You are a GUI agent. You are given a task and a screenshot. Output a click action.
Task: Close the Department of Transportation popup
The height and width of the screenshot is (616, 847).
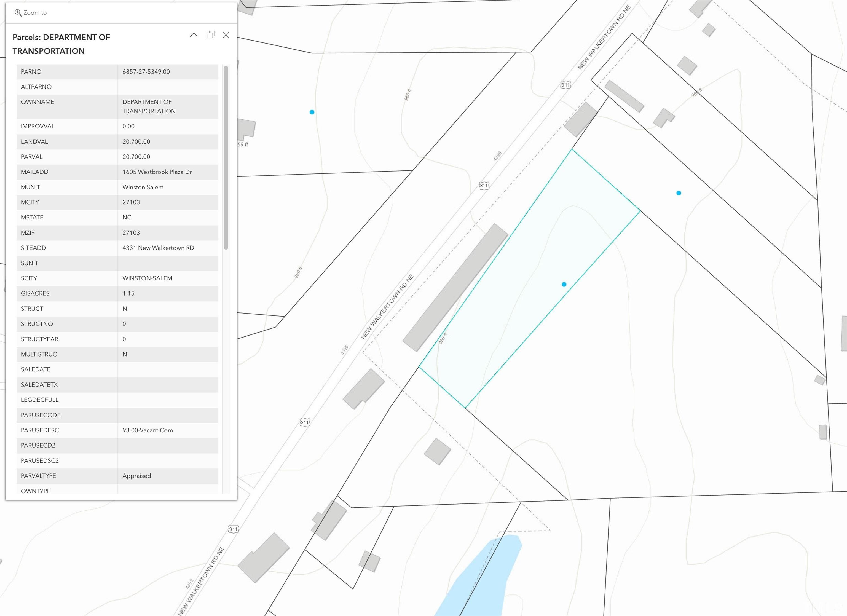click(x=226, y=35)
